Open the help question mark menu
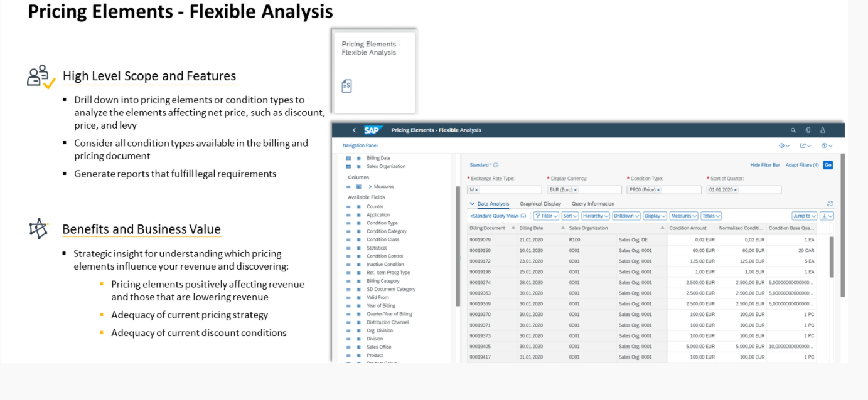This screenshot has height=400, width=868. [827, 145]
